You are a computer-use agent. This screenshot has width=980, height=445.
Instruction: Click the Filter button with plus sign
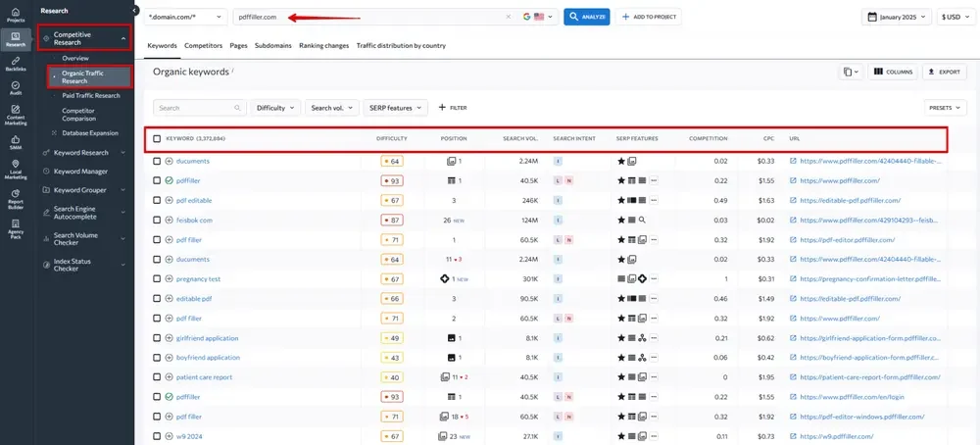click(453, 108)
